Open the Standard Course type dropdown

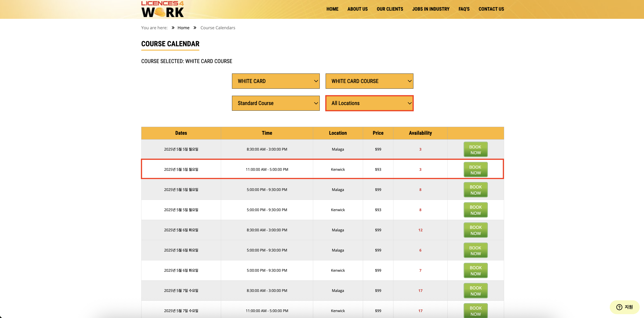pos(276,103)
